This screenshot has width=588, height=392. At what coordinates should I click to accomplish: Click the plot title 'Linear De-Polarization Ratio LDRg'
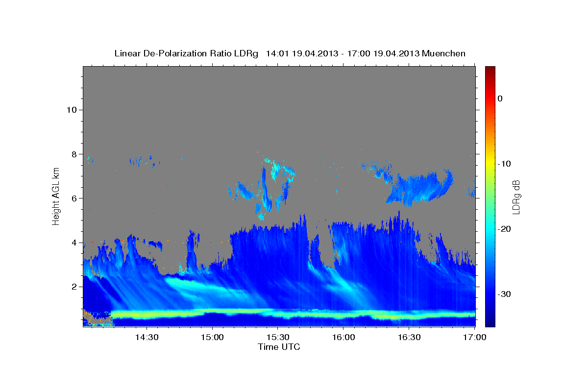pyautogui.click(x=186, y=53)
